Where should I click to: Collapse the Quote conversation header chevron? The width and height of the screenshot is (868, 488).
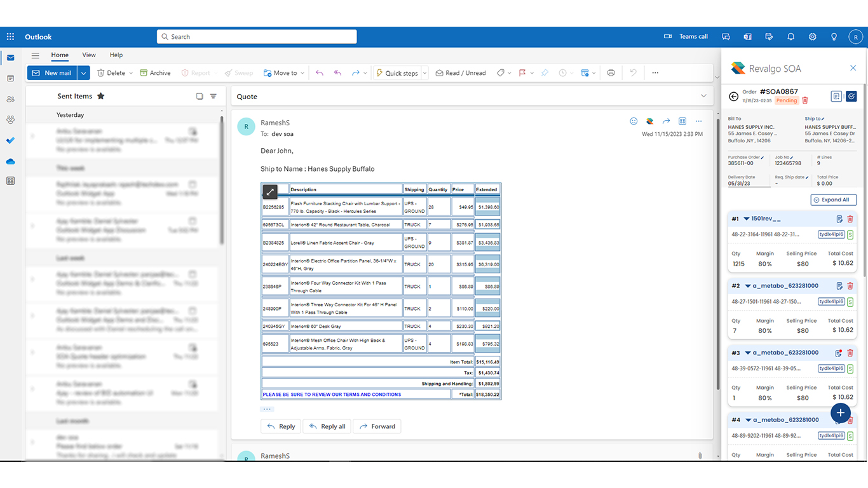click(x=703, y=96)
